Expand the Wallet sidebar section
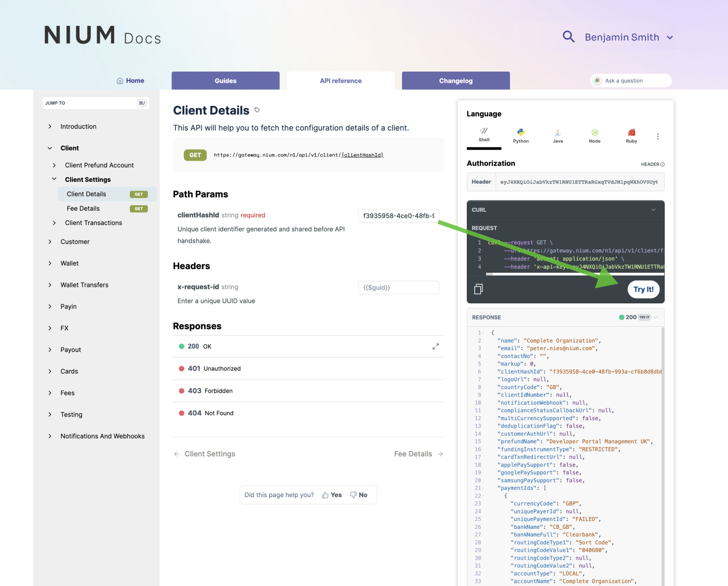 (x=50, y=263)
